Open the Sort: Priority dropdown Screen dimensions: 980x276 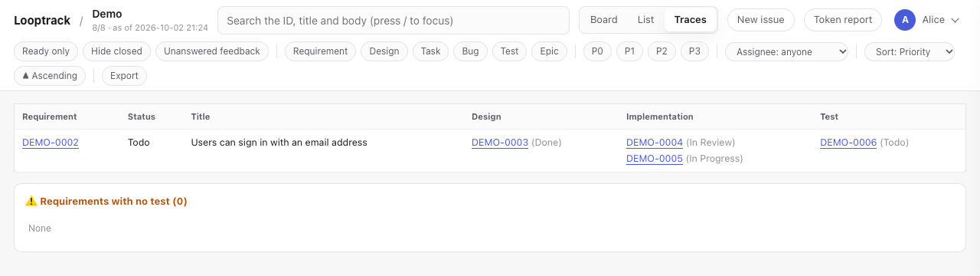910,51
